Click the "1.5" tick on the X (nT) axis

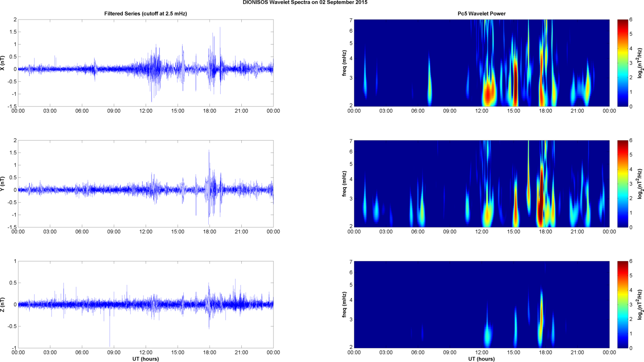[13, 32]
